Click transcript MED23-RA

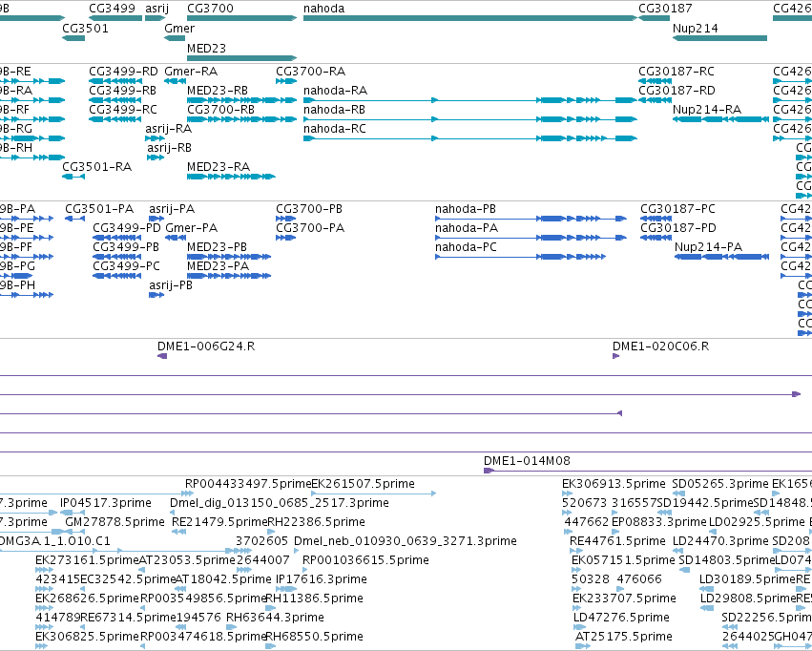[231, 177]
